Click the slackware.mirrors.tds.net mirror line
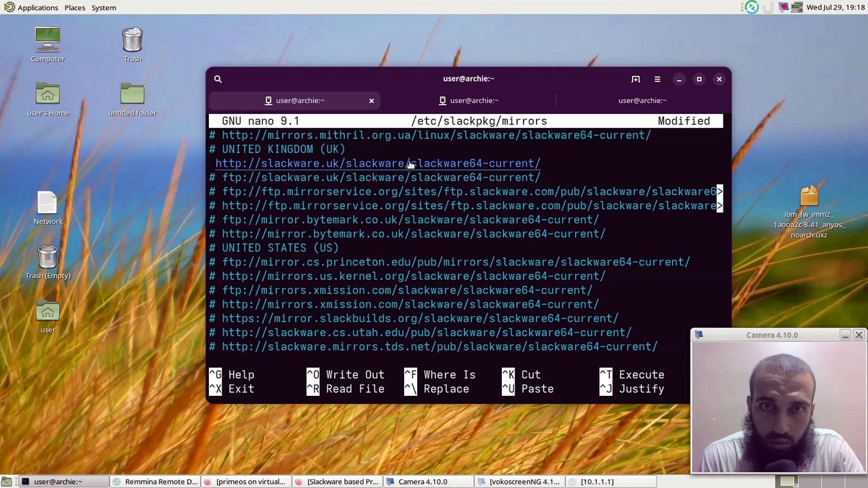 433,347
